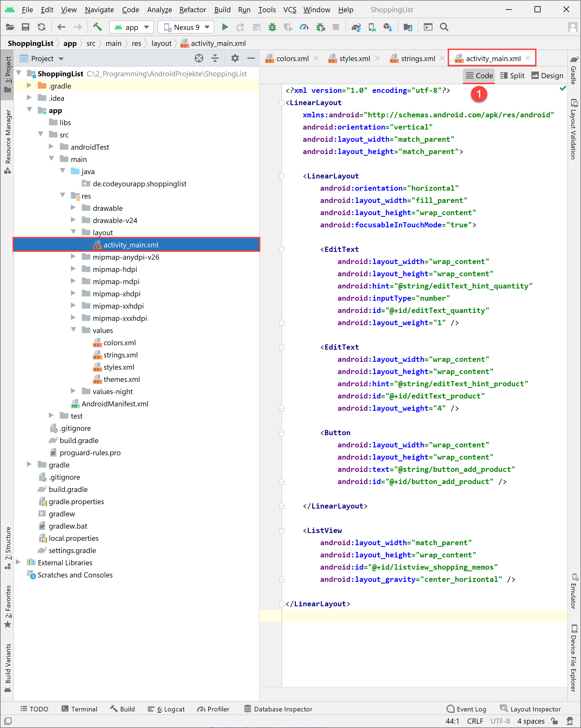
Task: Switch editor to Design view
Action: click(x=547, y=76)
